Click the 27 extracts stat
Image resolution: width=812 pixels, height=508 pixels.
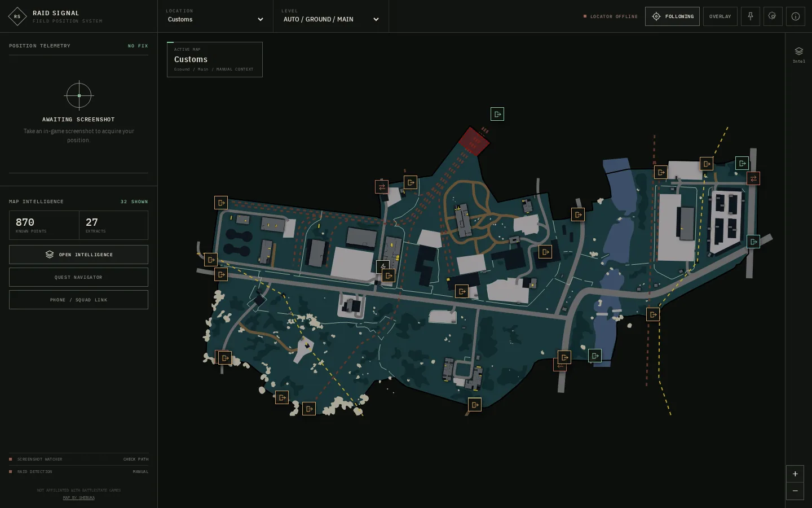113,225
